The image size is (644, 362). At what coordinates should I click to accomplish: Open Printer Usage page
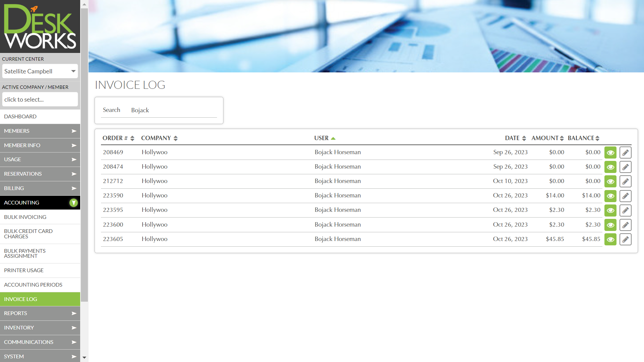pos(24,270)
